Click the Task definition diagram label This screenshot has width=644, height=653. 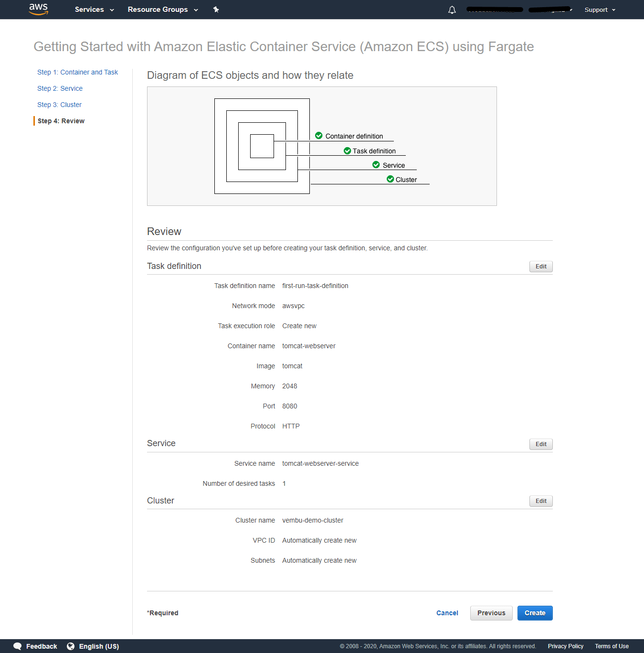pos(374,151)
